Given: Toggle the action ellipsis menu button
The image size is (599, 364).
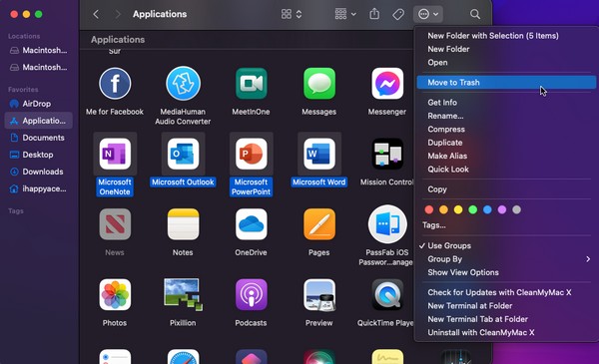Looking at the screenshot, I should coord(428,14).
